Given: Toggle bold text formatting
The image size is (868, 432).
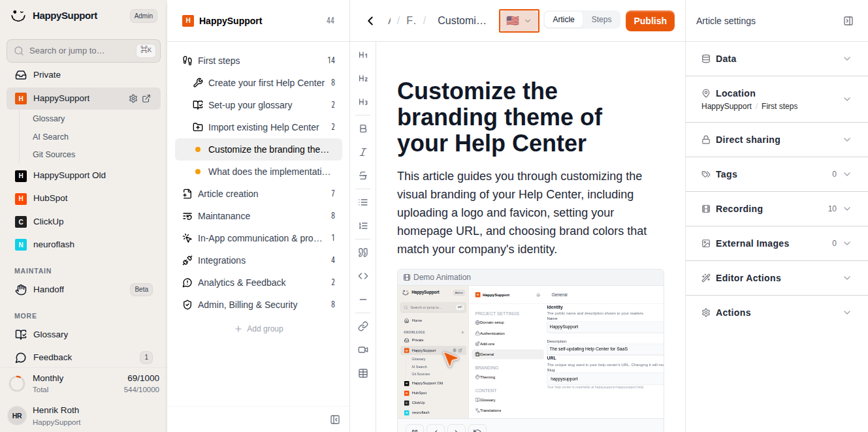Looking at the screenshot, I should 363,129.
